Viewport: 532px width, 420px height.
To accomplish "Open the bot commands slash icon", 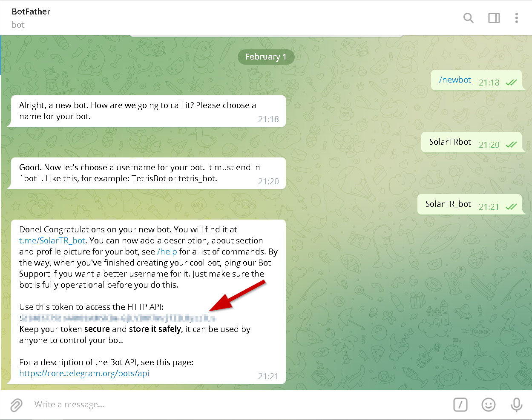I will point(460,405).
